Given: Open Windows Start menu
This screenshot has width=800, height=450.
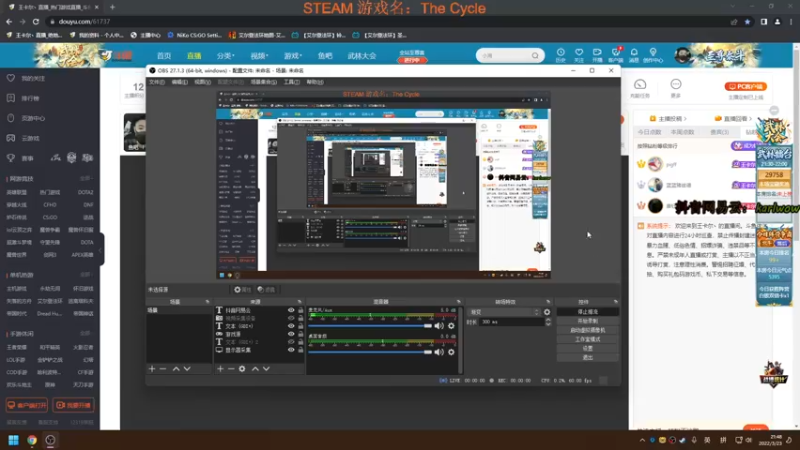Looking at the screenshot, I should (14, 440).
